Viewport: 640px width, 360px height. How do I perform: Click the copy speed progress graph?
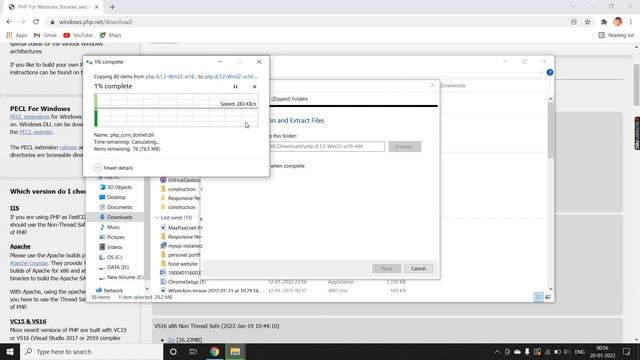coord(176,110)
